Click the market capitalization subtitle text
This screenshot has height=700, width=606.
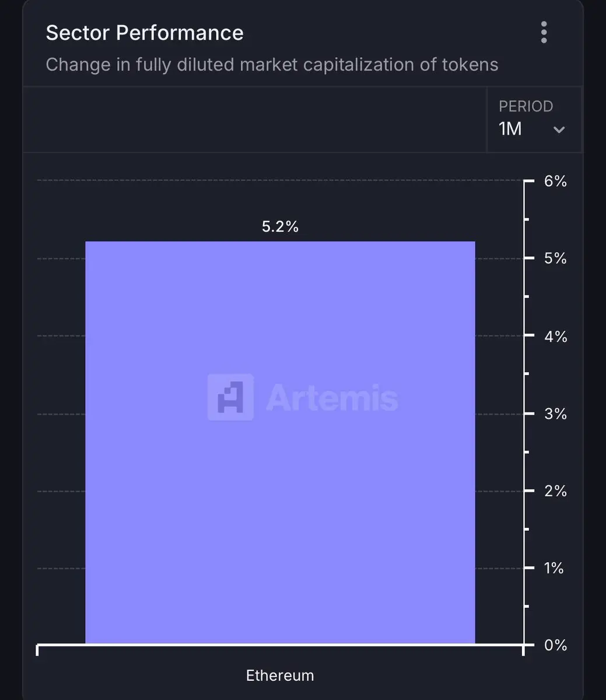[272, 64]
